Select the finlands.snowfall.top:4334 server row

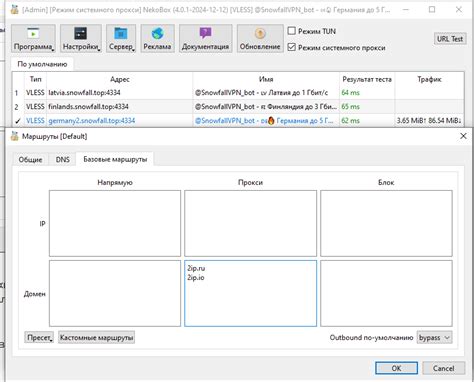pos(238,107)
